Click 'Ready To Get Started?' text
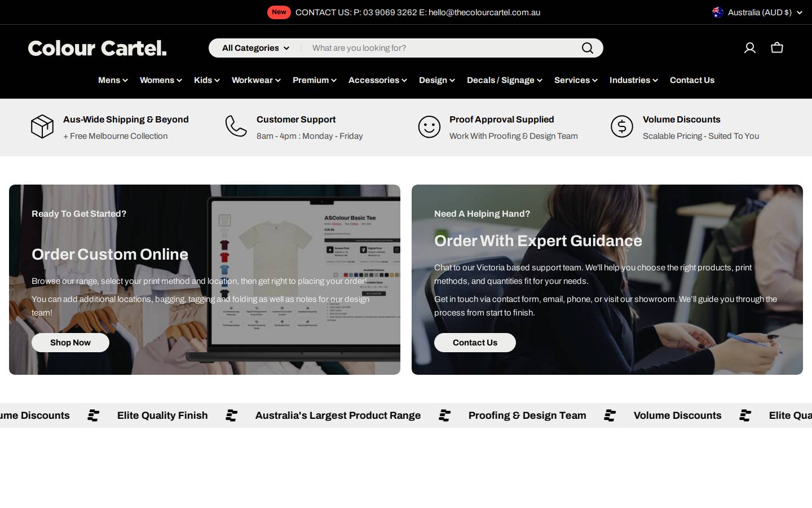Screen dimensions: 812x508 point(79,214)
